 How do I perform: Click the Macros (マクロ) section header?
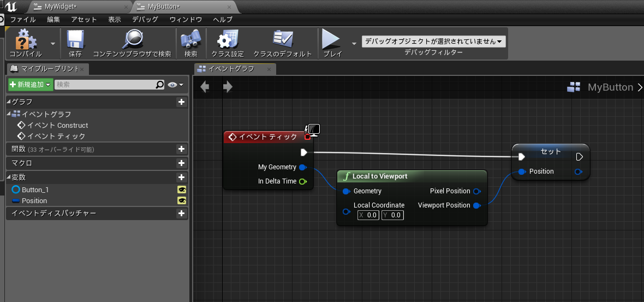pyautogui.click(x=97, y=163)
